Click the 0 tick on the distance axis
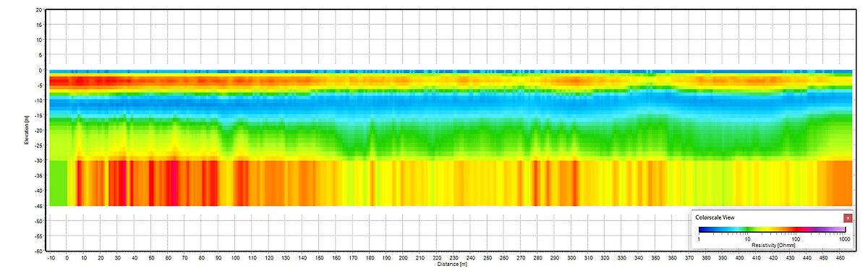868x271 pixels. [x=67, y=257]
